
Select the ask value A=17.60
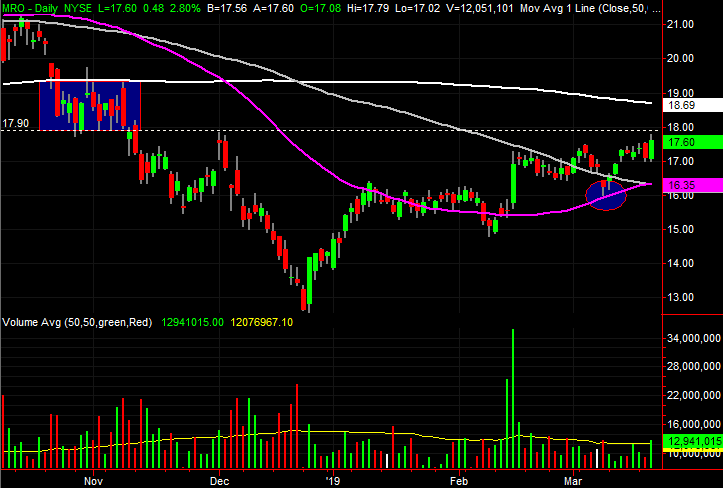click(x=273, y=8)
